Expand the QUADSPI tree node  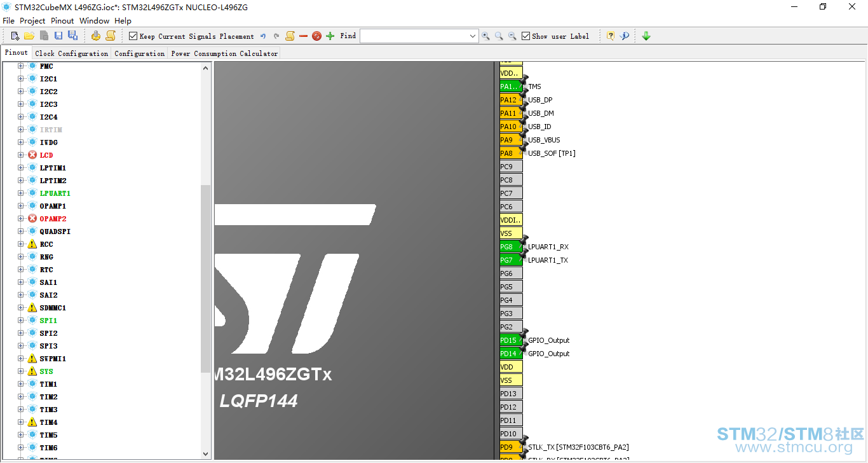click(20, 231)
